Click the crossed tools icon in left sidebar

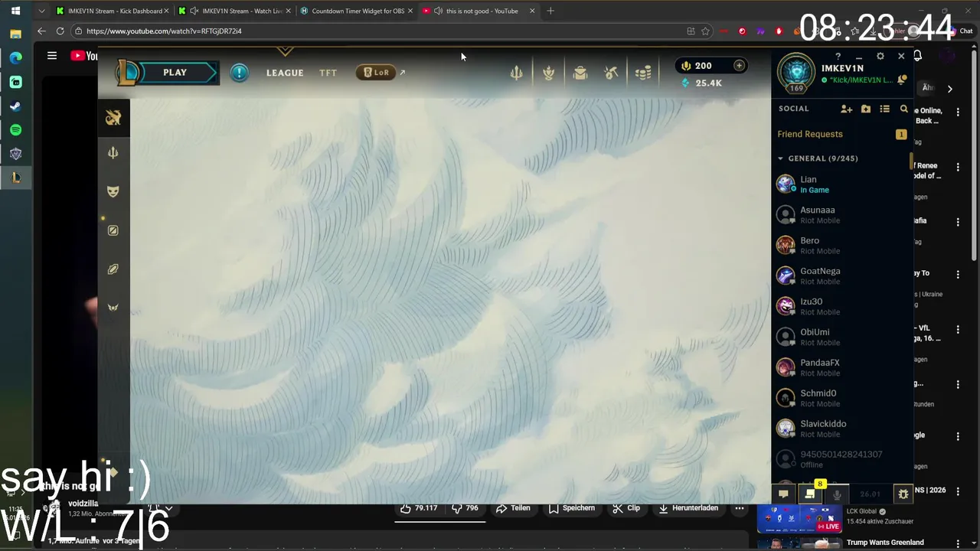pyautogui.click(x=113, y=117)
